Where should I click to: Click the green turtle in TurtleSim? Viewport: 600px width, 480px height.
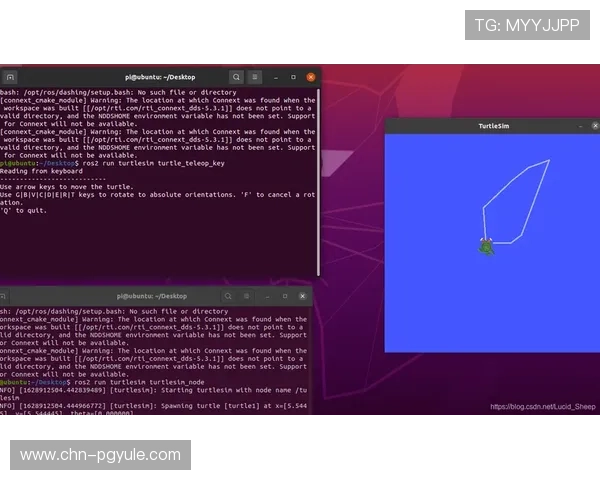pos(486,246)
